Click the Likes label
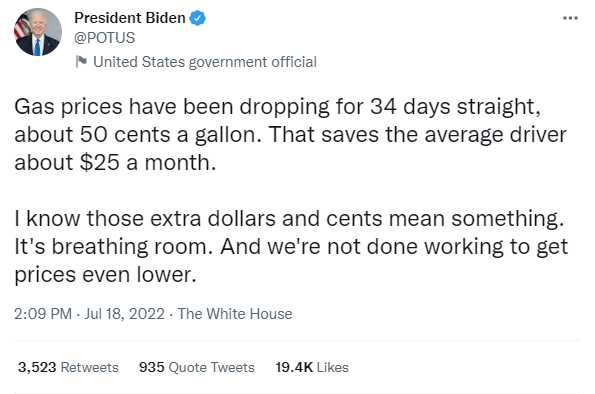Viewport: 595px width, 394px height. click(x=332, y=367)
